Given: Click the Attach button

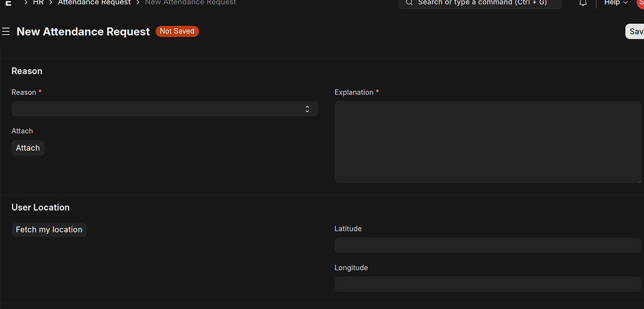Looking at the screenshot, I should click(28, 148).
